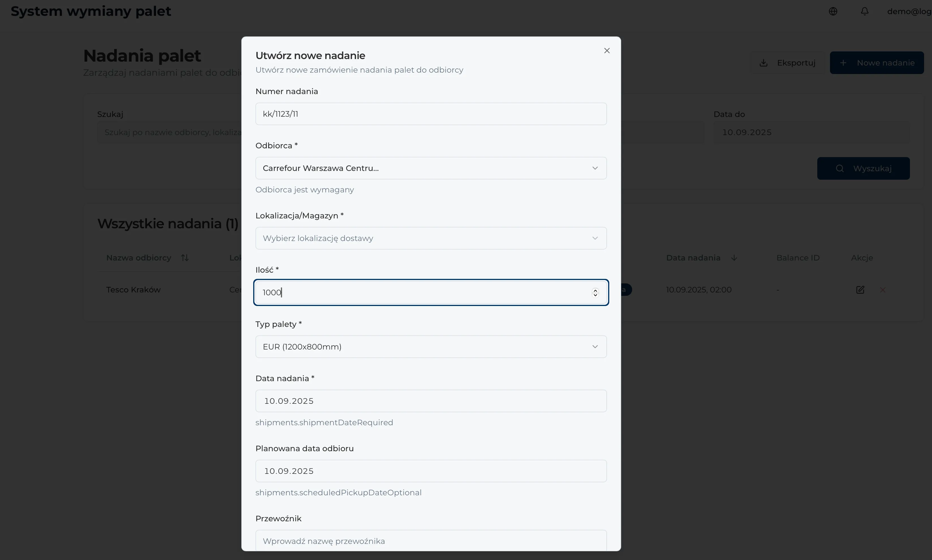The width and height of the screenshot is (932, 560).
Task: Click the Numer nadania input field
Action: [x=431, y=114]
